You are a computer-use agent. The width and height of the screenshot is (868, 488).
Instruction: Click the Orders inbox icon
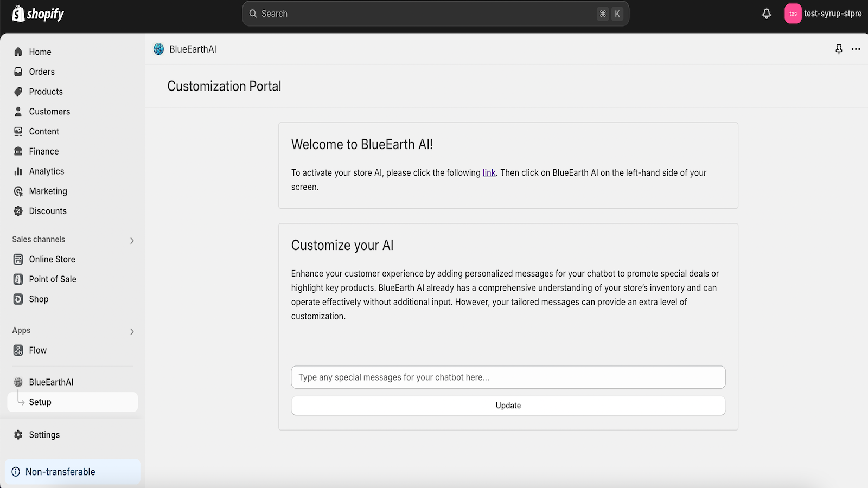(x=18, y=72)
